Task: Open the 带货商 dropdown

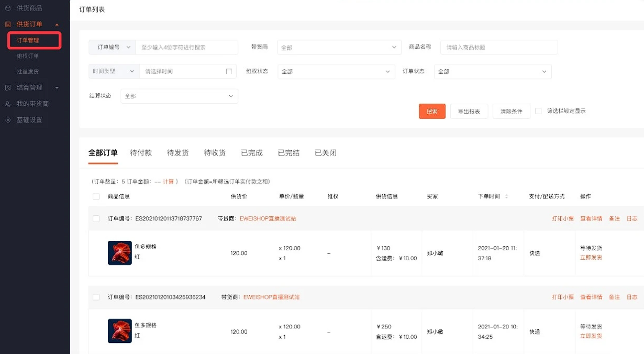Action: 339,47
